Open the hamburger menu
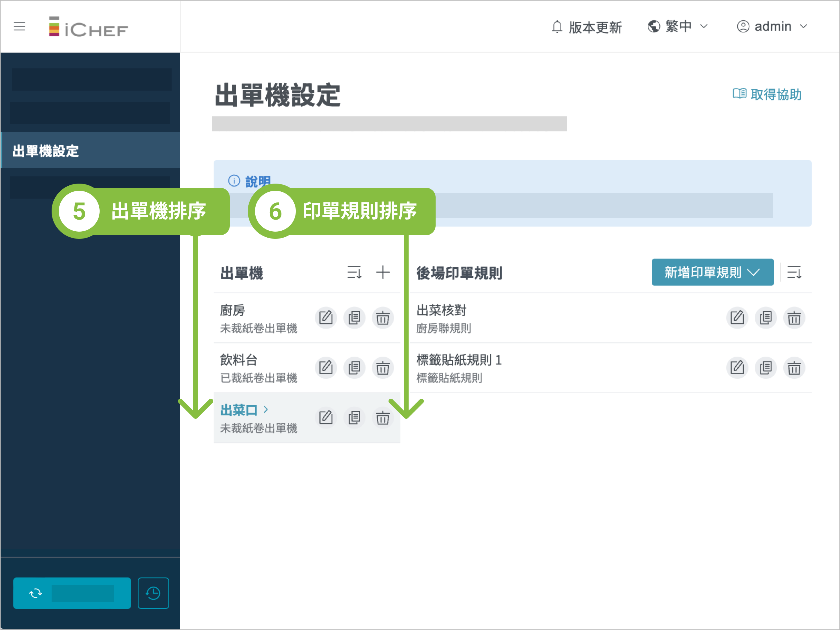The width and height of the screenshot is (840, 630). pos(19,27)
